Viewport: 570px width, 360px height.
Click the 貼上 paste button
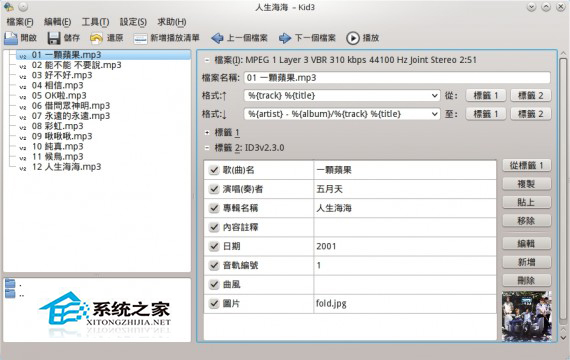tap(526, 202)
